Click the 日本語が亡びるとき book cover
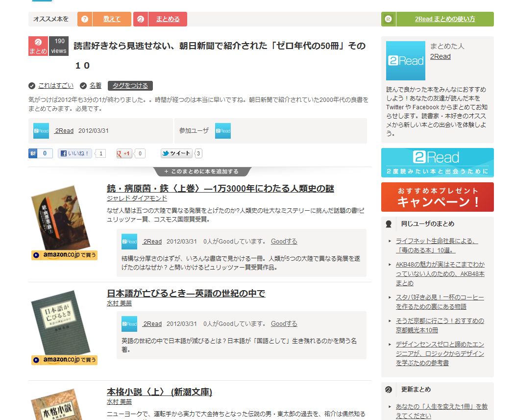 (x=60, y=322)
